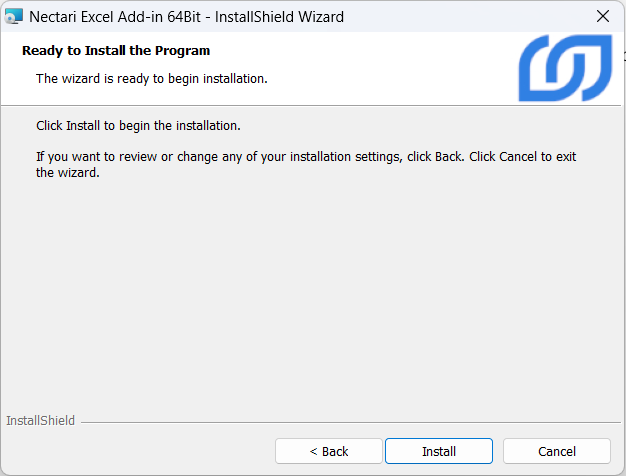Click the 'Click Install to begin the installation.' line

click(138, 126)
